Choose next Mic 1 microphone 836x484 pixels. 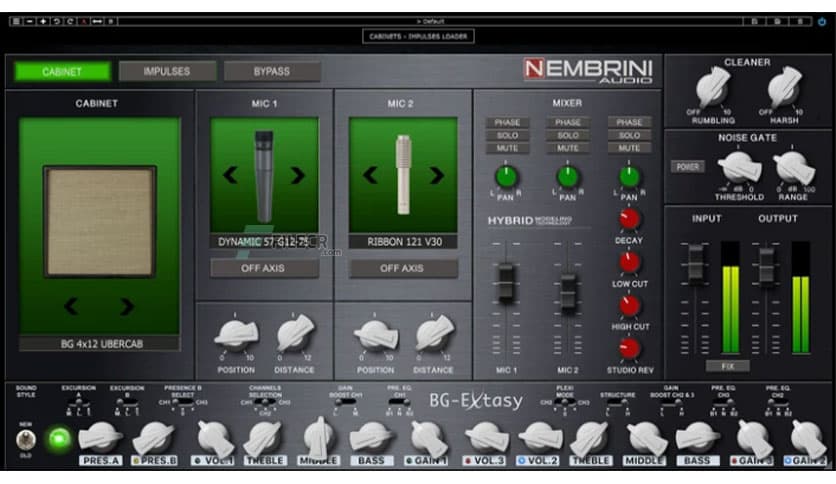(x=298, y=175)
